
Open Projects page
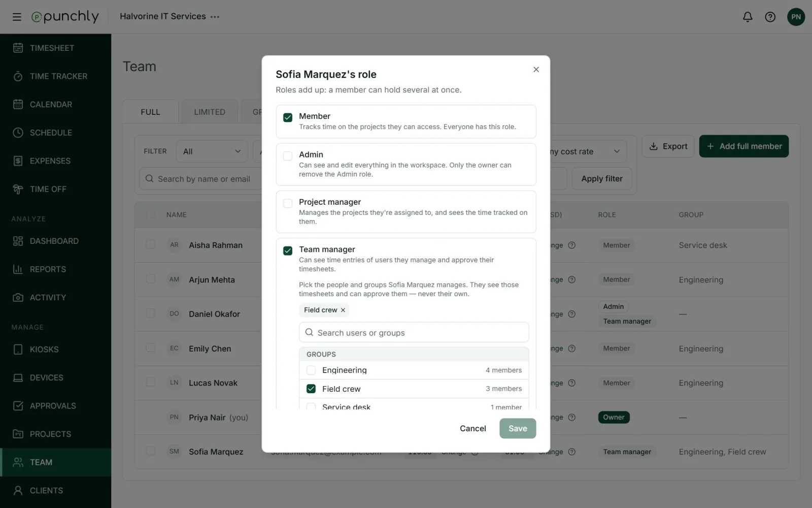pos(55,434)
